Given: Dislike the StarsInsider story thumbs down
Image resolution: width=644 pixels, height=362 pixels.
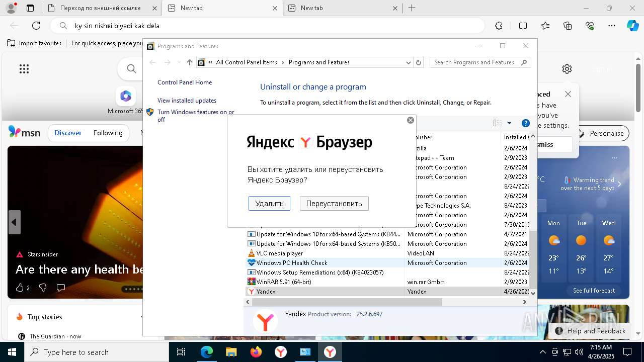Looking at the screenshot, I should tap(43, 288).
